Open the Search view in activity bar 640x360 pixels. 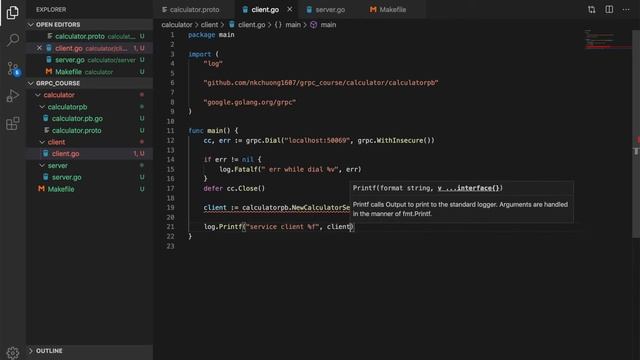click(x=13, y=40)
